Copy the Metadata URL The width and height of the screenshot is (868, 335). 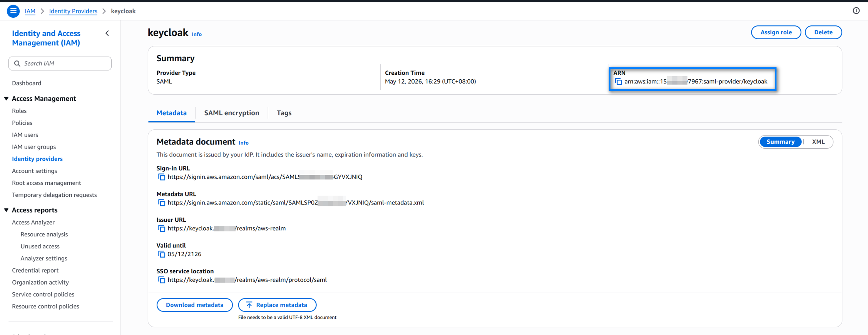162,203
